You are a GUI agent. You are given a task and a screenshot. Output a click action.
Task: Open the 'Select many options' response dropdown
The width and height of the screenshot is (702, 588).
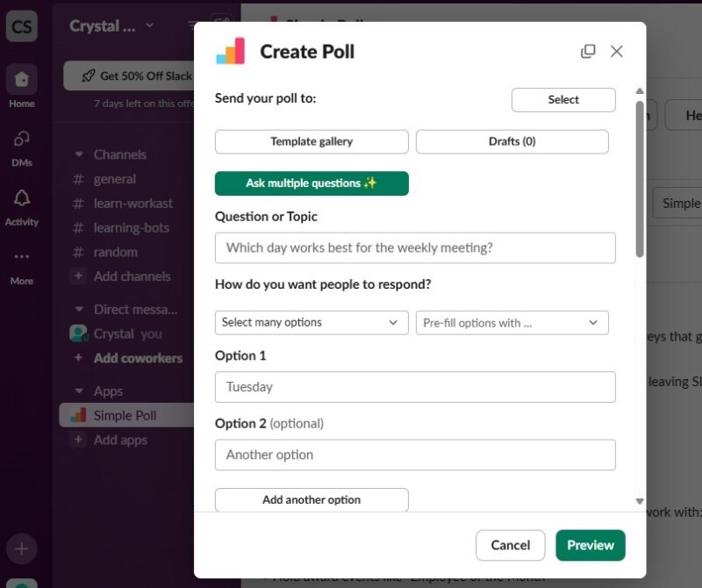(x=311, y=322)
